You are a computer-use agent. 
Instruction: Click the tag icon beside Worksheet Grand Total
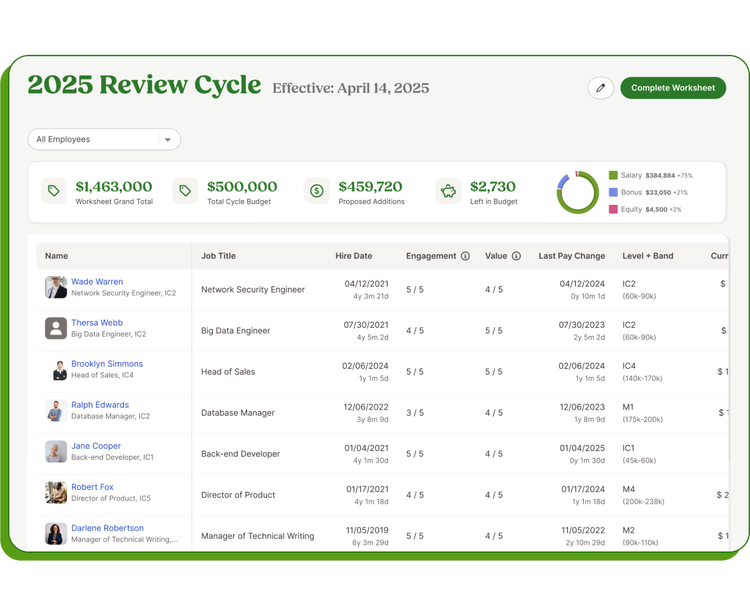[54, 191]
